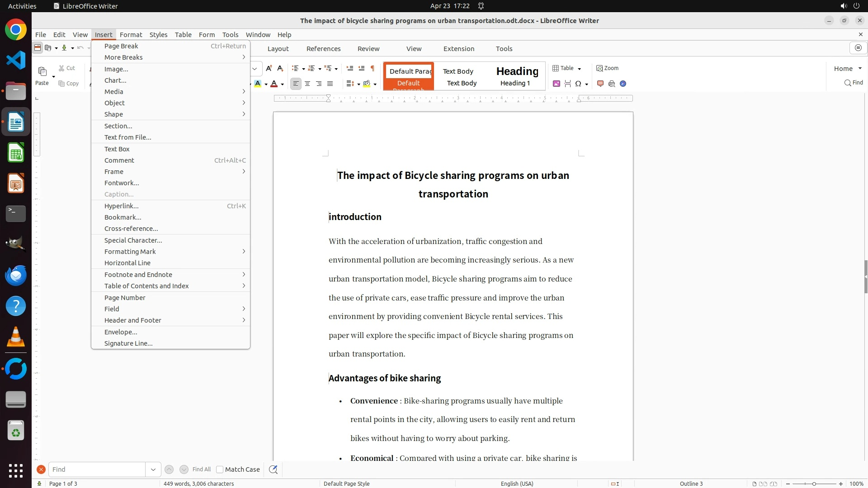Expand the line spacing dropdown
The height and width of the screenshot is (488, 868).
[359, 84]
